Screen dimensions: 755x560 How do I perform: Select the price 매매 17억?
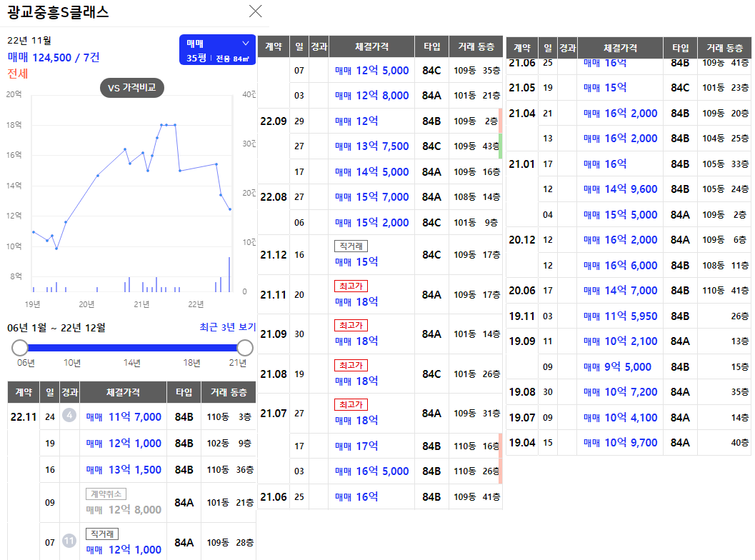tap(356, 446)
